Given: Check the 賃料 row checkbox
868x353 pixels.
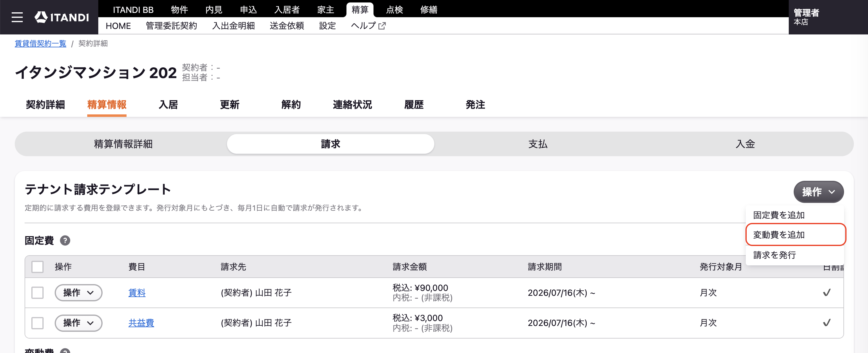Looking at the screenshot, I should tap(37, 292).
